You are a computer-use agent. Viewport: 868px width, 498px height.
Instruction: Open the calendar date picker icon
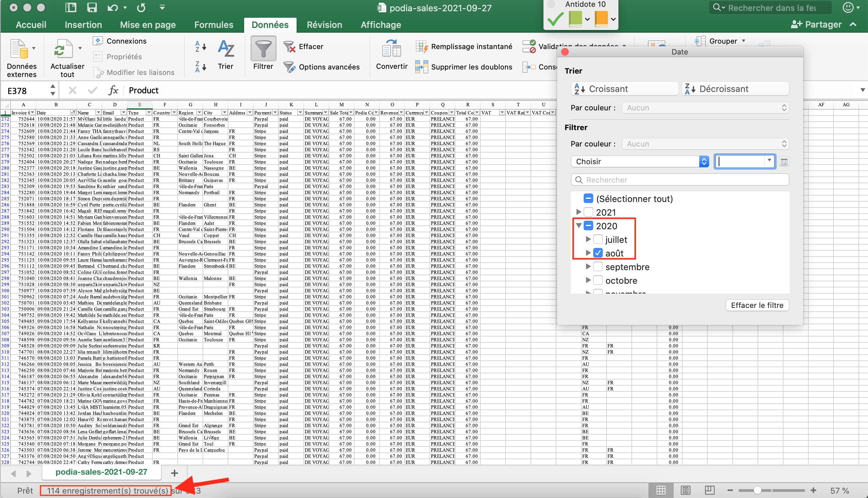click(x=784, y=162)
